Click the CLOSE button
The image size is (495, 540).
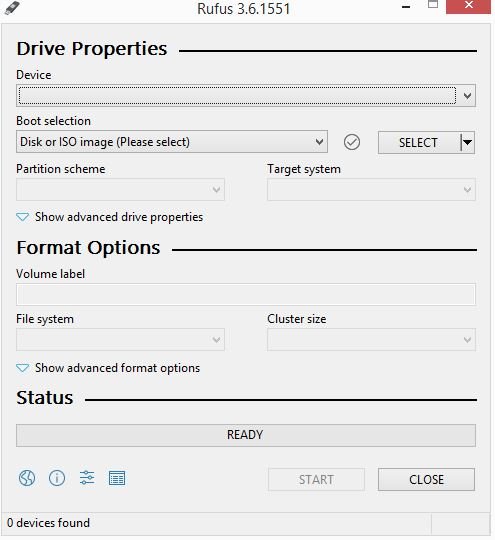426,479
